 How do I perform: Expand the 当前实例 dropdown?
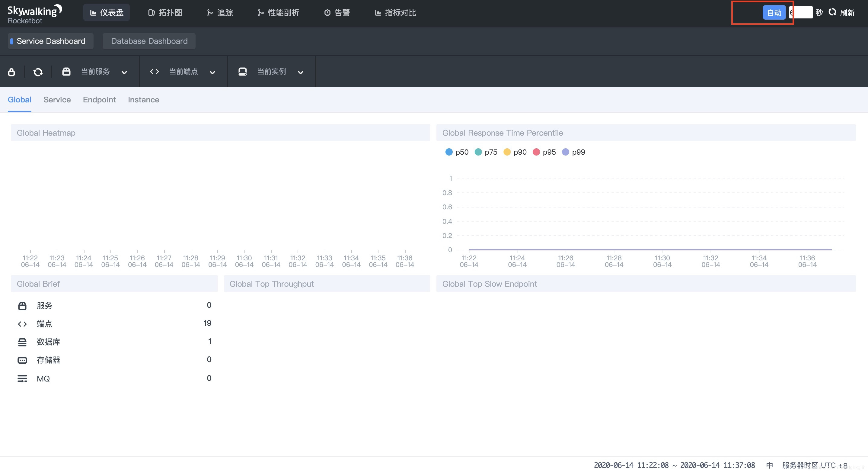coord(301,72)
